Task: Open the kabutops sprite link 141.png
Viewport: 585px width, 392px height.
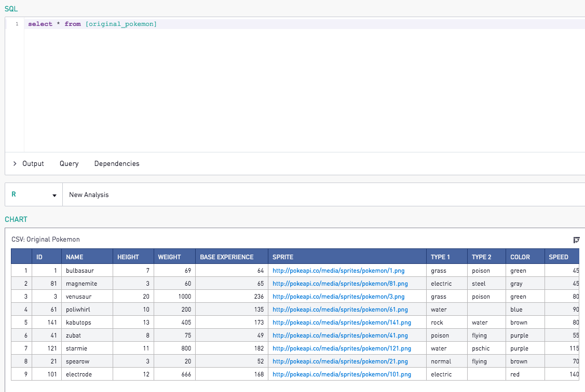Action: tap(342, 323)
